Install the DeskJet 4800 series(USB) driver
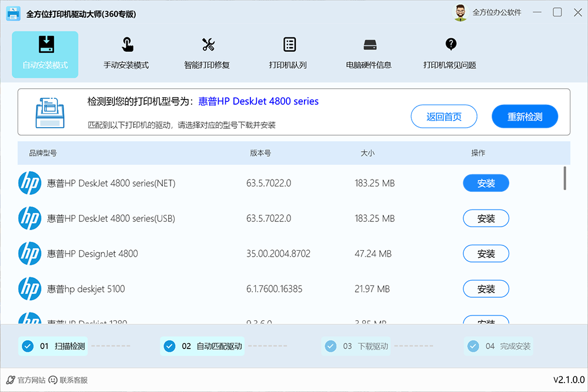Image resolution: width=588 pixels, height=392 pixels. (486, 218)
